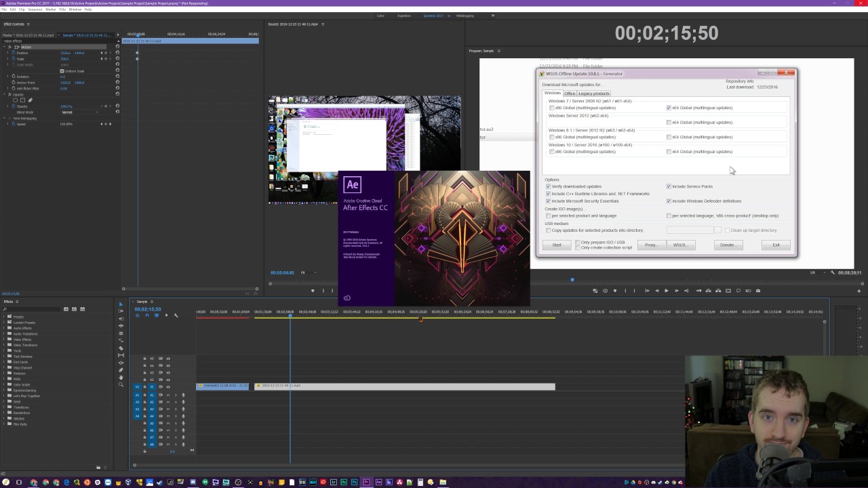Screen dimensions: 868x488
Task: Toggle lock on the V2 track
Action: tap(144, 380)
